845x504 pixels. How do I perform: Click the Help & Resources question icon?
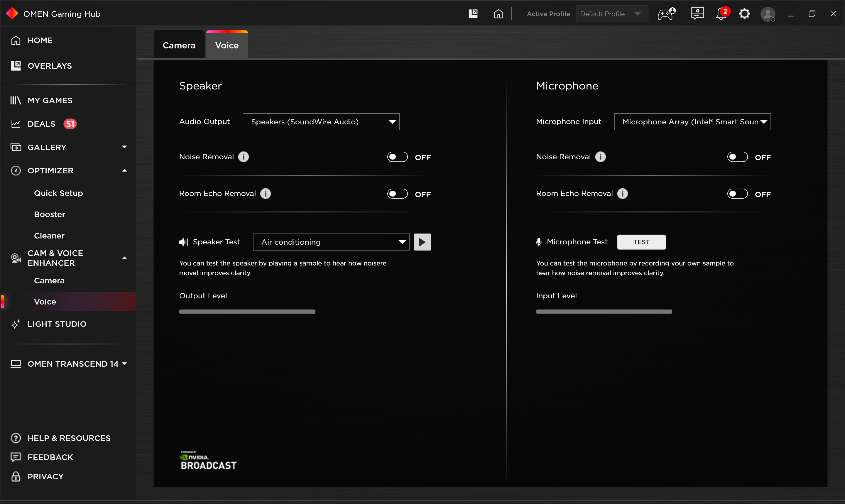coord(16,438)
